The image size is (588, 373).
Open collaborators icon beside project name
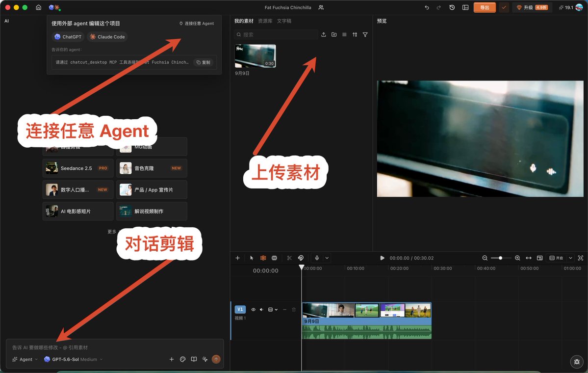321,7
